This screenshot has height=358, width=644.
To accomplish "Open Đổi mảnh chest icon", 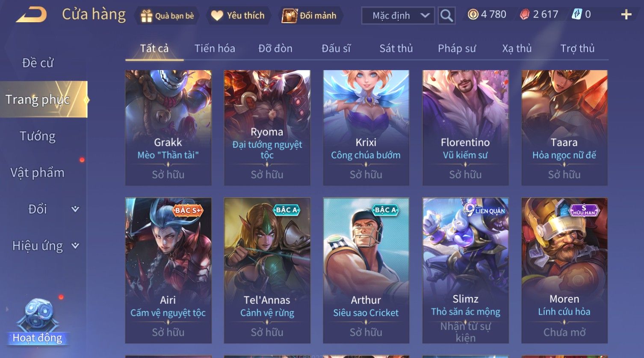I will tap(290, 16).
